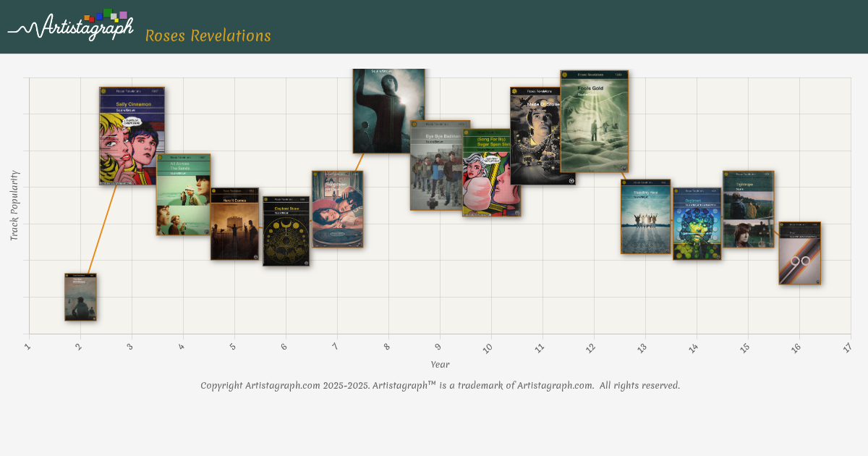Select the striped '90' cover card

(799, 253)
